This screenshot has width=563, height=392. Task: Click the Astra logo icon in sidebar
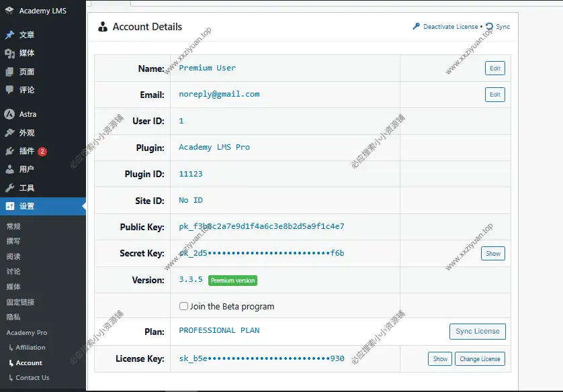[x=9, y=114]
